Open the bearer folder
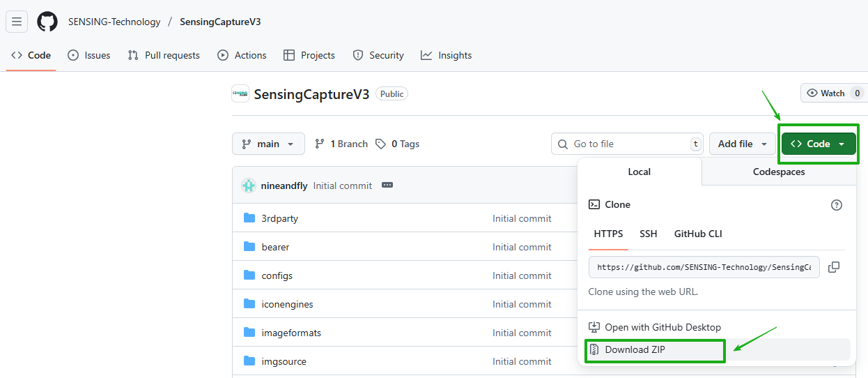This screenshot has width=868, height=378. click(275, 247)
